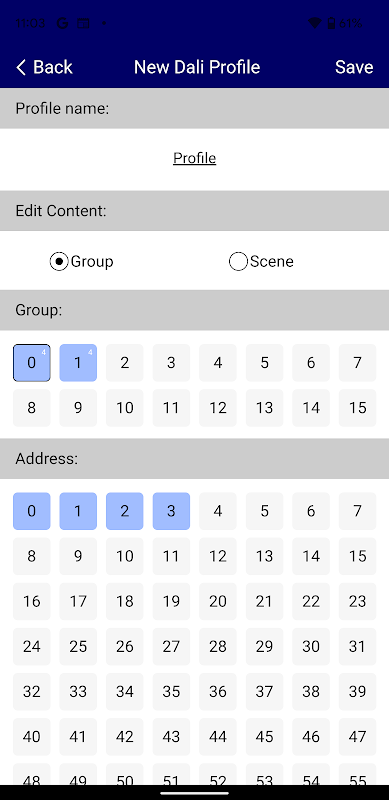Viewport: 389px width, 800px height.
Task: Select the Scene radio button
Action: [x=238, y=262]
